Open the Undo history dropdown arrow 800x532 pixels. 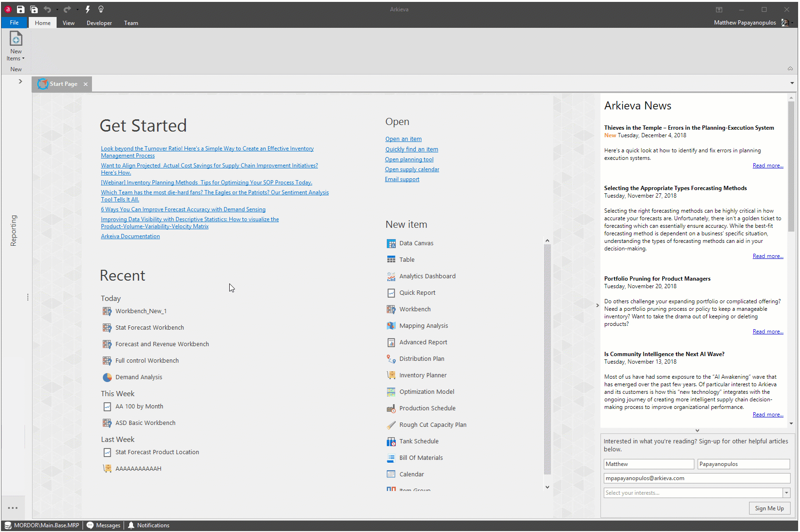pos(57,9)
